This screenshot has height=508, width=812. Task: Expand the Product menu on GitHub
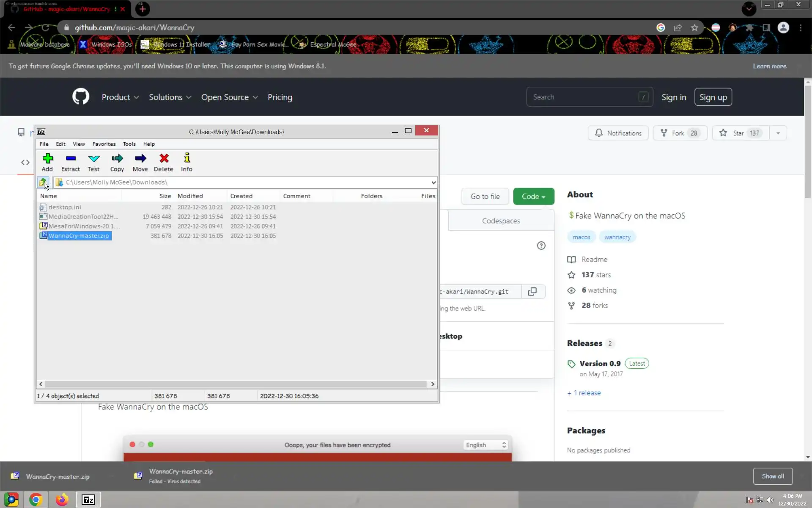[120, 97]
